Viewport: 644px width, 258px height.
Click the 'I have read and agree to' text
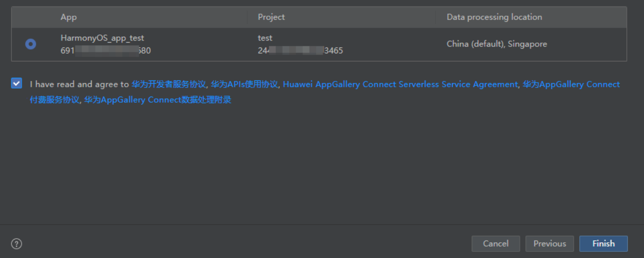pyautogui.click(x=79, y=85)
